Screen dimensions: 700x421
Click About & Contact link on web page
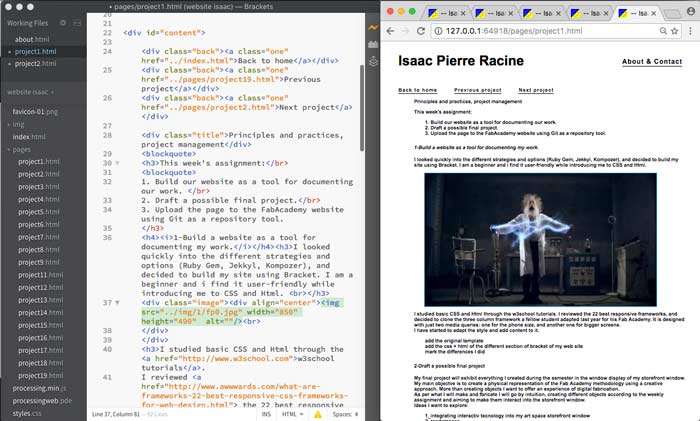pyautogui.click(x=652, y=62)
